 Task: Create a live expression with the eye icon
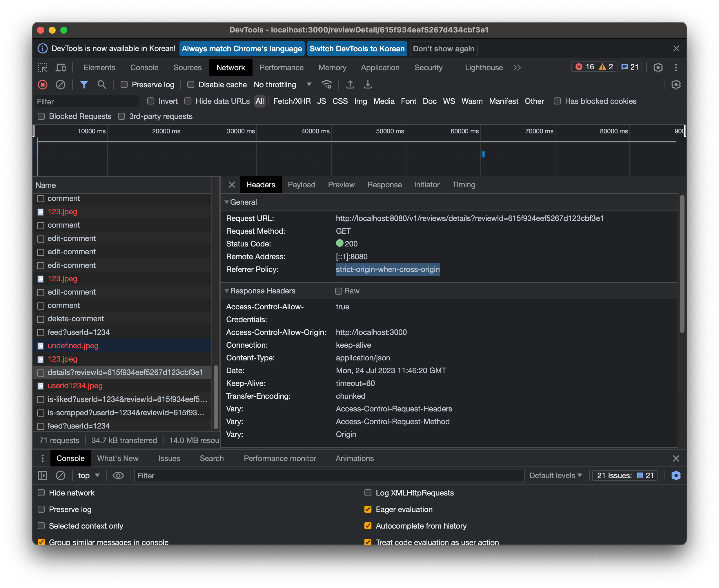point(118,476)
